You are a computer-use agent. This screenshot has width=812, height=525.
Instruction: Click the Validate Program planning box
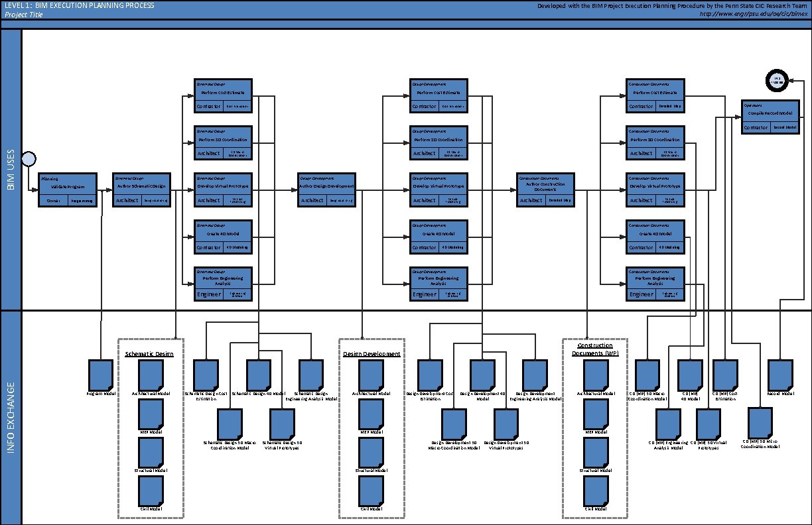click(68, 189)
